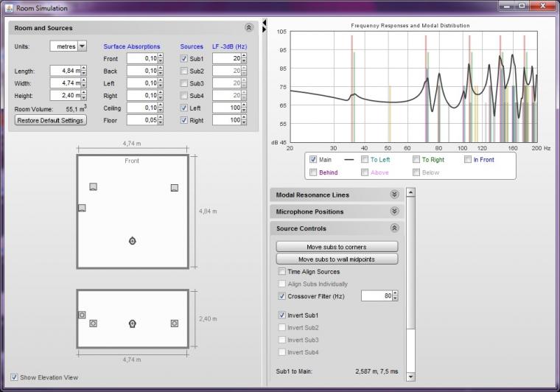
Task: Expand the Modal Resonance Lines section
Action: tap(394, 195)
